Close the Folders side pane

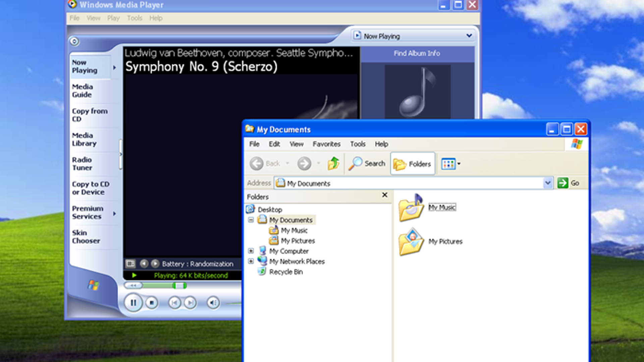(385, 195)
